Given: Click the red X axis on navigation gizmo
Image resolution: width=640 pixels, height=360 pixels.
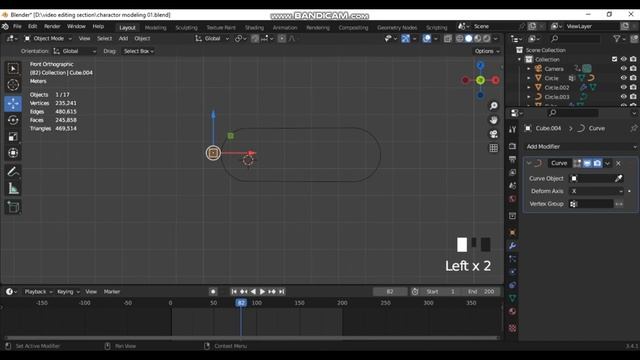Looking at the screenshot, I should click(x=496, y=80).
